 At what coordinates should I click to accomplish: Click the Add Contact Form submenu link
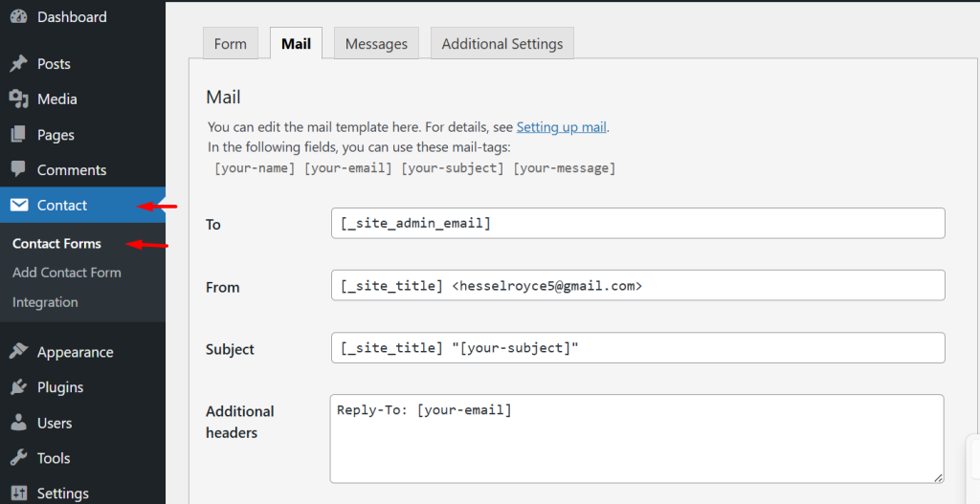[67, 273]
